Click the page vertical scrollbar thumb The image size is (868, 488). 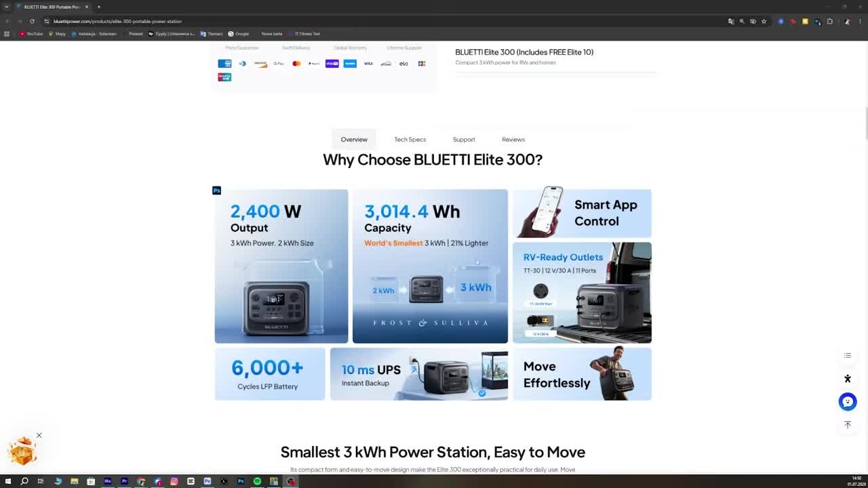tap(865, 123)
